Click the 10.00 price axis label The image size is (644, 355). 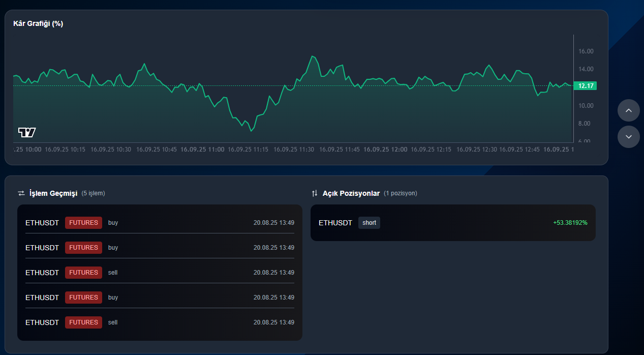[x=586, y=106]
